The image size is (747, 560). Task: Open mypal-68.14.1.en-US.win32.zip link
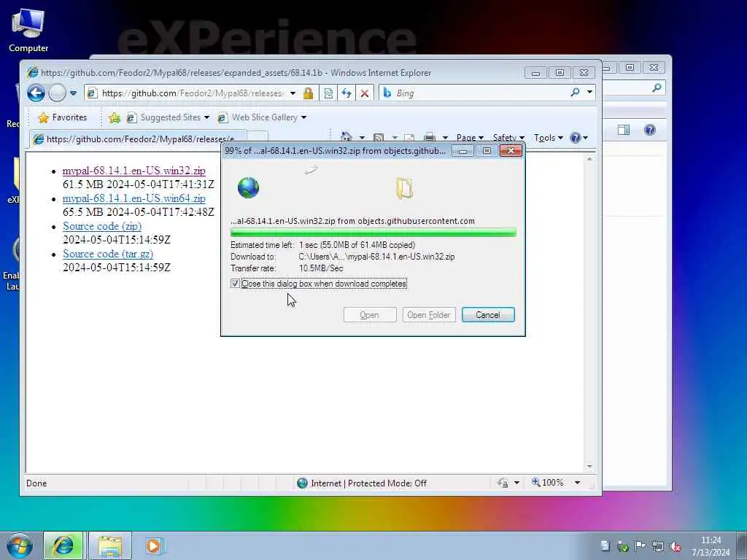tap(134, 171)
